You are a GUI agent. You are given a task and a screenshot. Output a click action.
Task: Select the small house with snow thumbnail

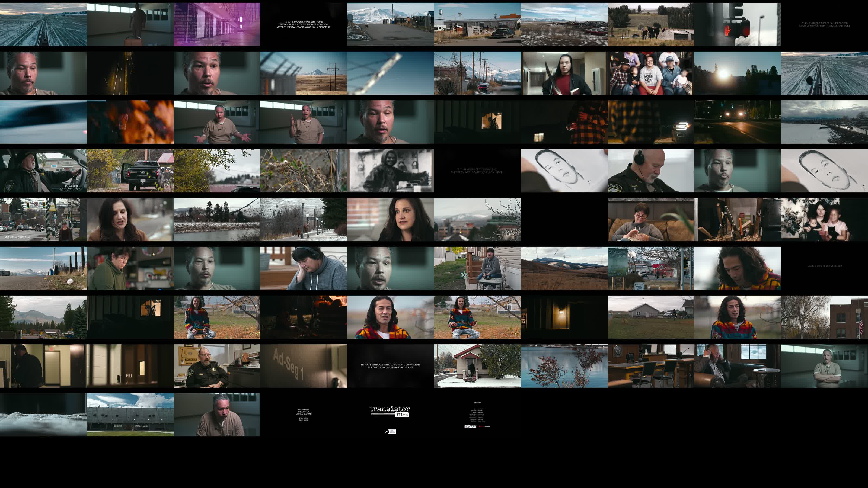[477, 366]
